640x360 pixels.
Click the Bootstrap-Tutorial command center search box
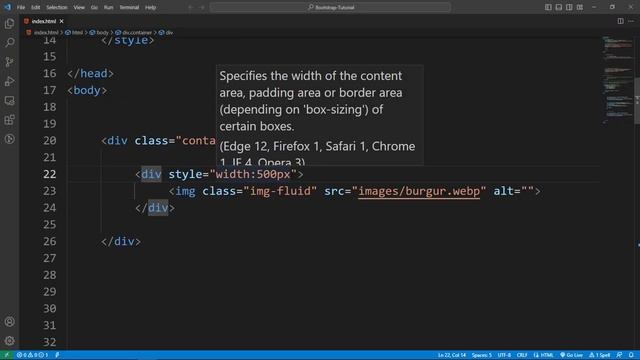[330, 7]
